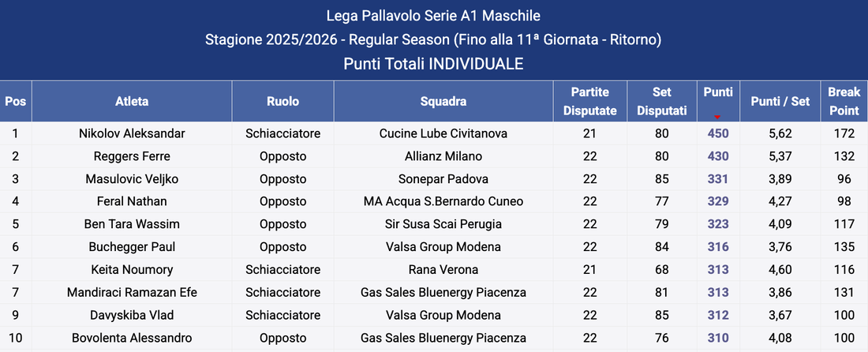Sort by Partite Disputate header
This screenshot has height=352, width=868.
coord(589,102)
